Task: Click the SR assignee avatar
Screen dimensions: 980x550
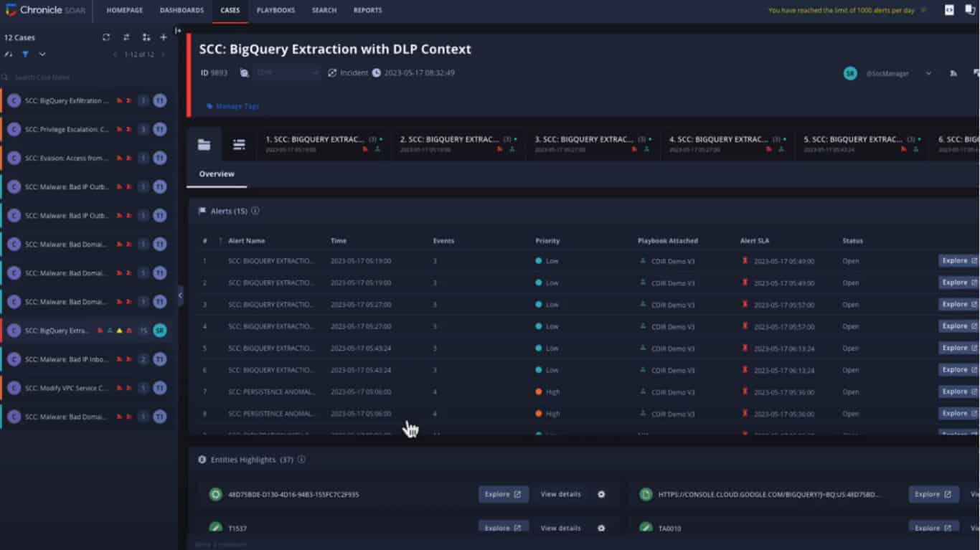Action: pos(850,73)
